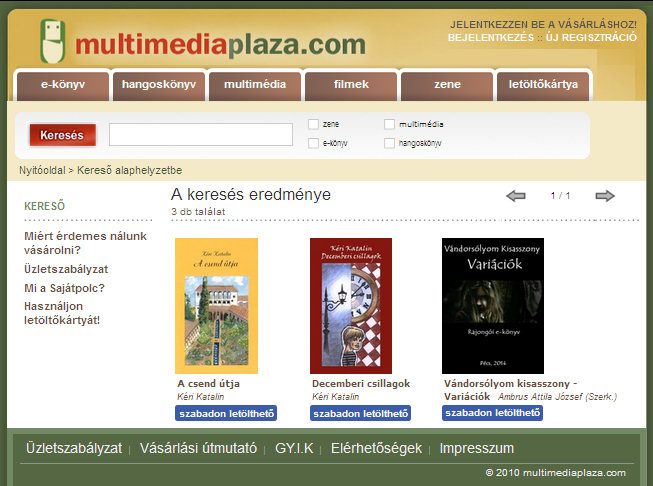Click Kereső alaphelyzetbe breadcrumb link
The image size is (653, 486).
(130, 170)
